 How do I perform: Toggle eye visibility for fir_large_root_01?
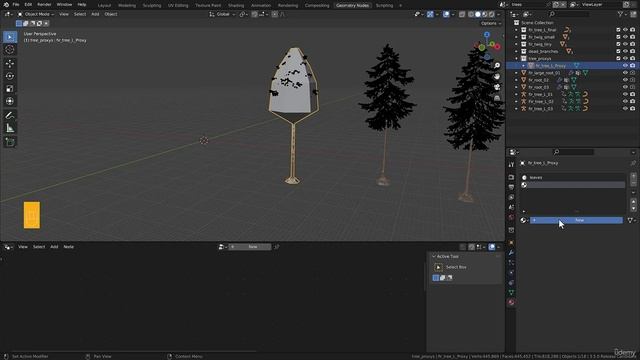625,73
